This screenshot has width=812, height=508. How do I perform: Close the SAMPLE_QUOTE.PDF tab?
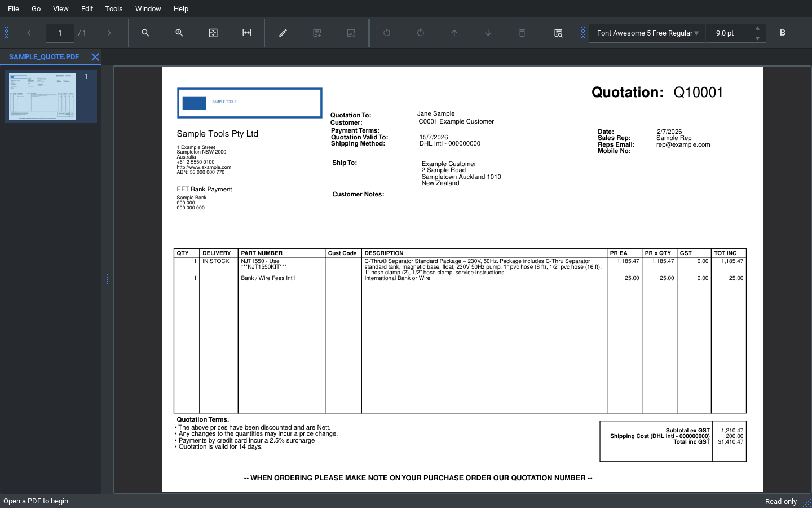click(95, 57)
